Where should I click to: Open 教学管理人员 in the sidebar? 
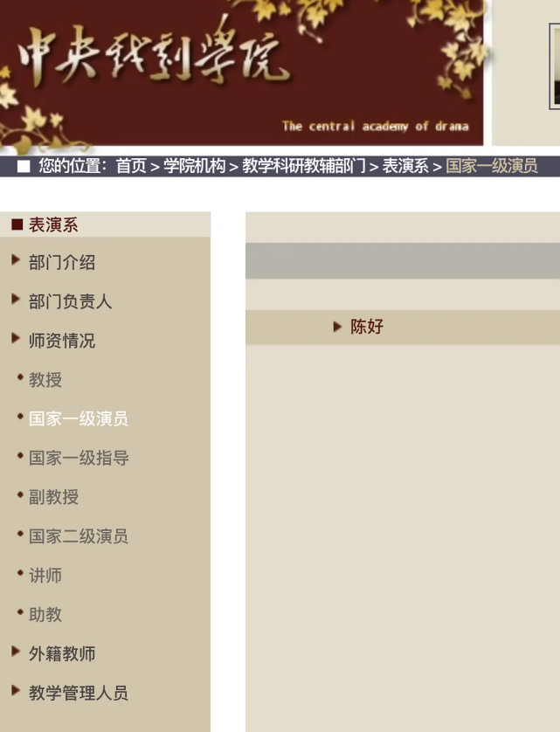pos(79,693)
